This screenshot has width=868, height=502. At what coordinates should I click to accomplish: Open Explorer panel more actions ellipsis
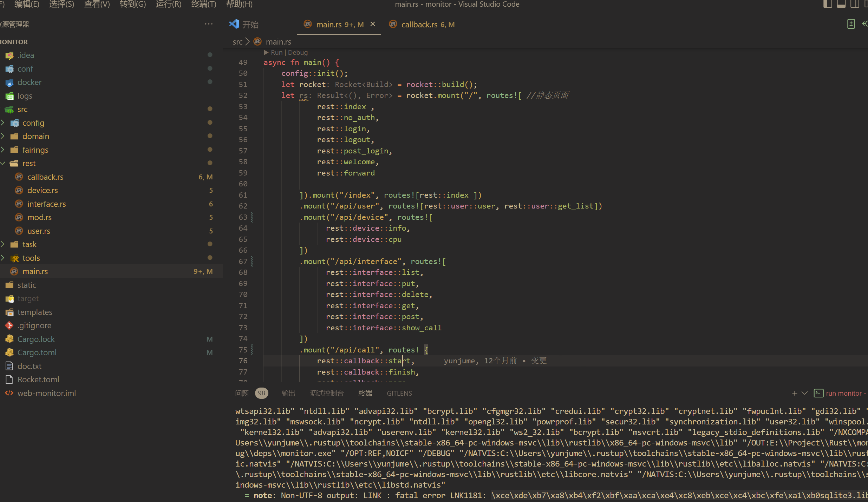click(x=209, y=24)
